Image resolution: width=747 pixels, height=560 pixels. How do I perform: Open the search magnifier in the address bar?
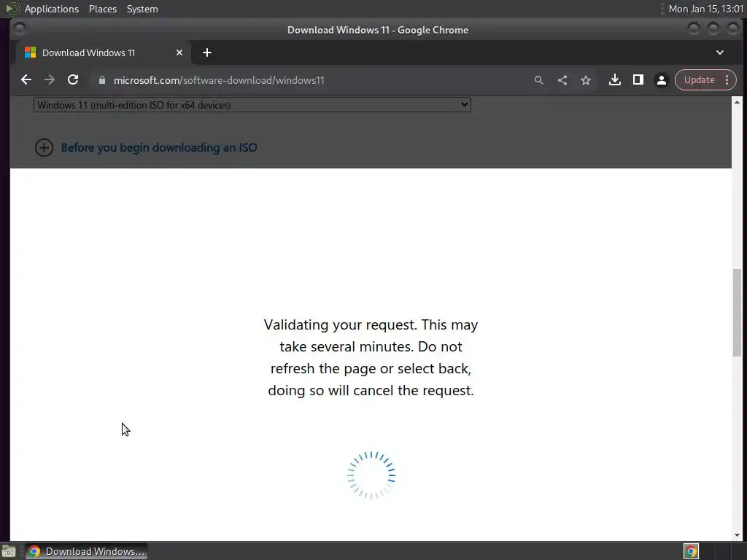[539, 80]
